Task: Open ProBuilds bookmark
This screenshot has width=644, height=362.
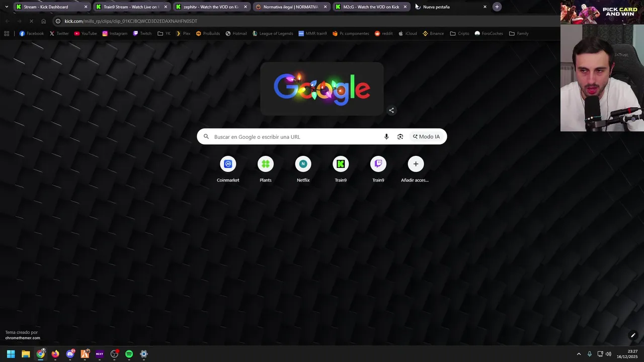Action: pos(208,34)
